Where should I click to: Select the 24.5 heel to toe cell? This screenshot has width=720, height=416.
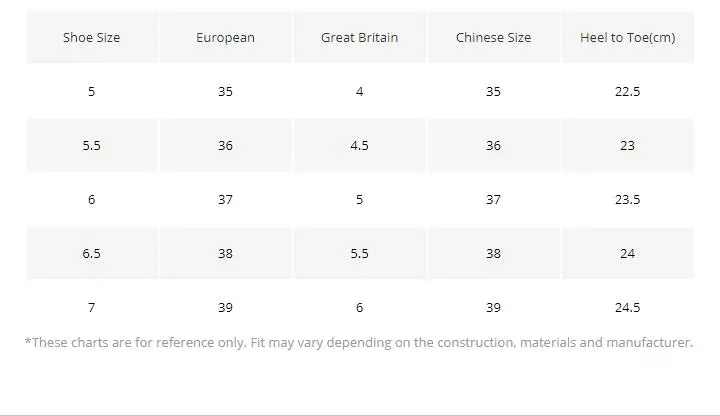coord(627,308)
